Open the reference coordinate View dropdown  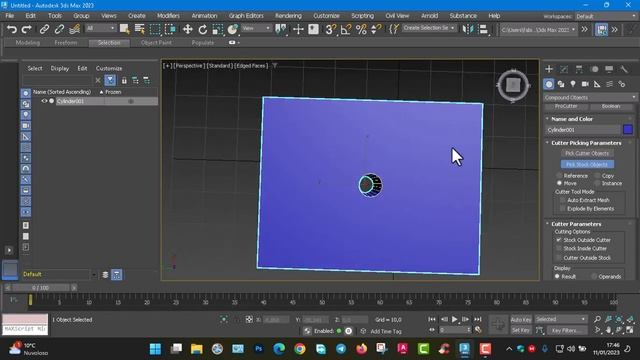256,28
